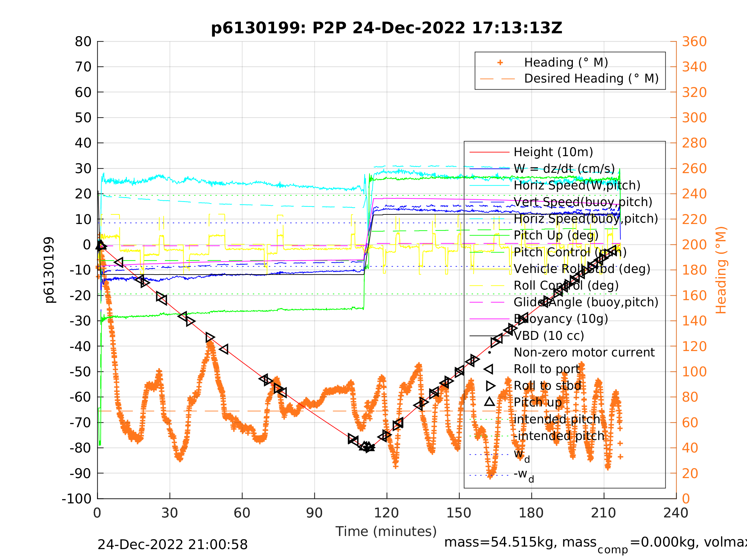Click the VBD (10 cc) legend label

pyautogui.click(x=549, y=336)
